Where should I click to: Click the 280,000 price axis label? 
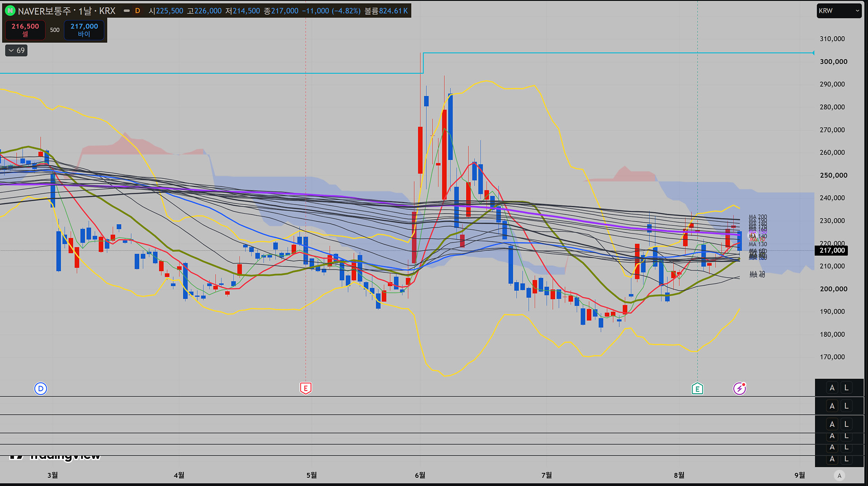click(x=832, y=107)
